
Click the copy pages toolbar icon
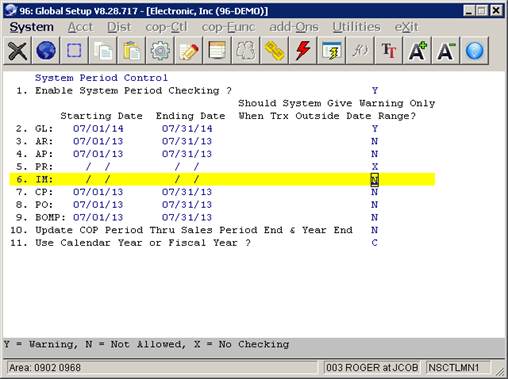click(x=103, y=51)
